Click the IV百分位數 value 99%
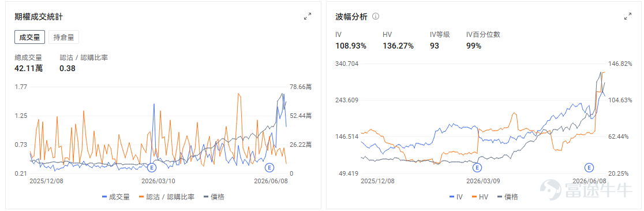 point(474,46)
